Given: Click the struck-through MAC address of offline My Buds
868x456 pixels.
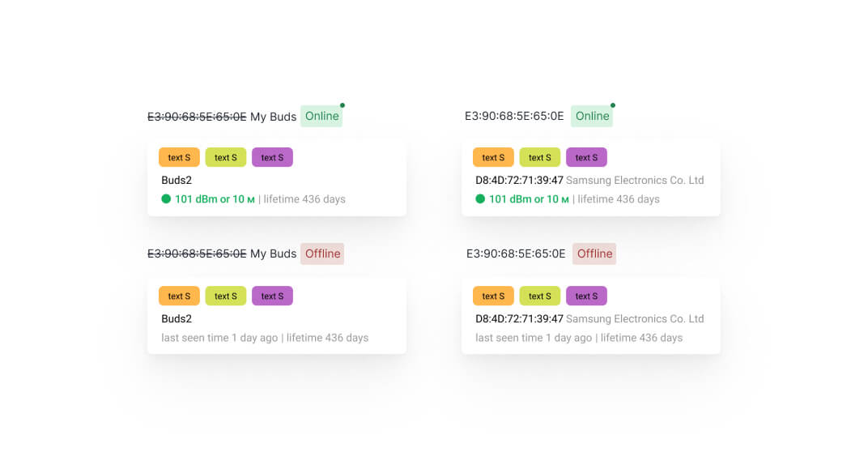Looking at the screenshot, I should [x=197, y=254].
